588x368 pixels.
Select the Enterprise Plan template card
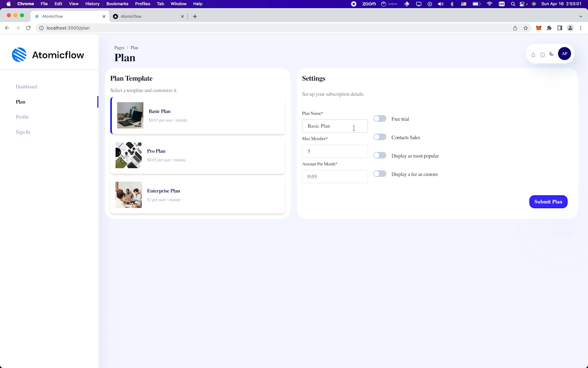[x=198, y=195]
